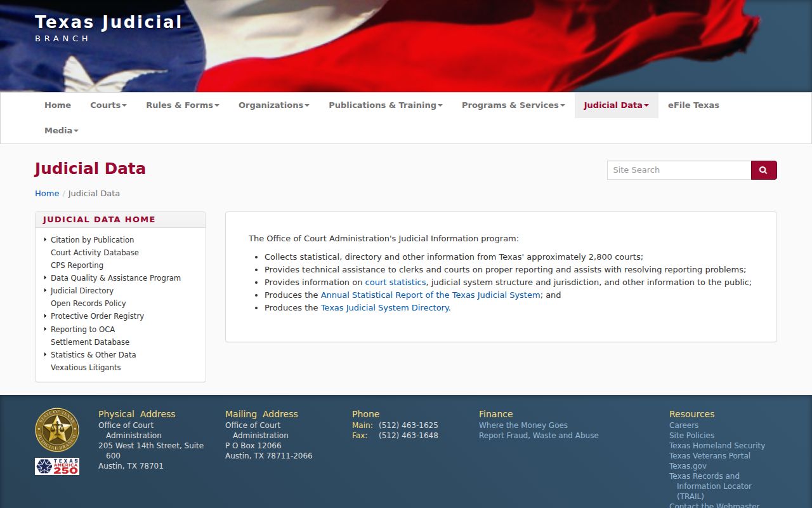Open Texas Records and Information Locator link
Viewport: 812px width, 508px height.
[710, 486]
